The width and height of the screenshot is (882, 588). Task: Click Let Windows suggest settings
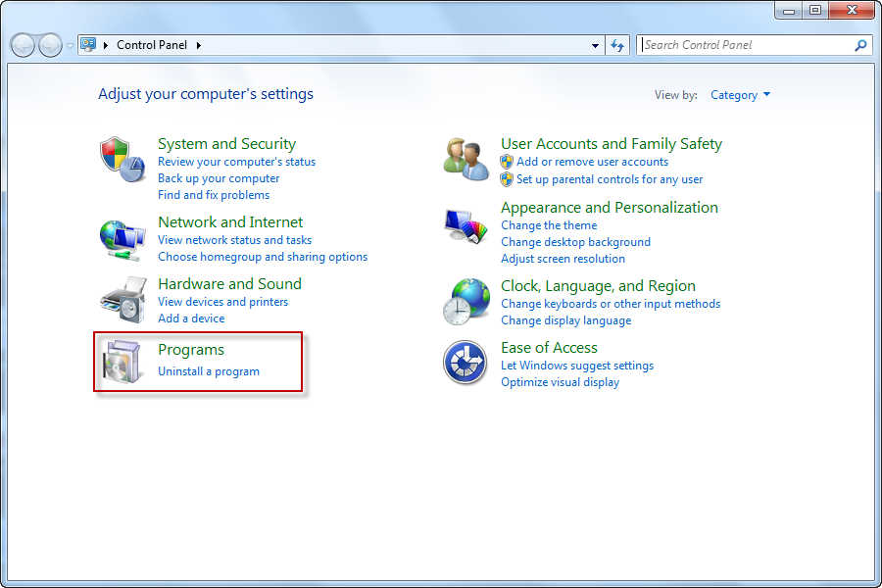click(577, 366)
